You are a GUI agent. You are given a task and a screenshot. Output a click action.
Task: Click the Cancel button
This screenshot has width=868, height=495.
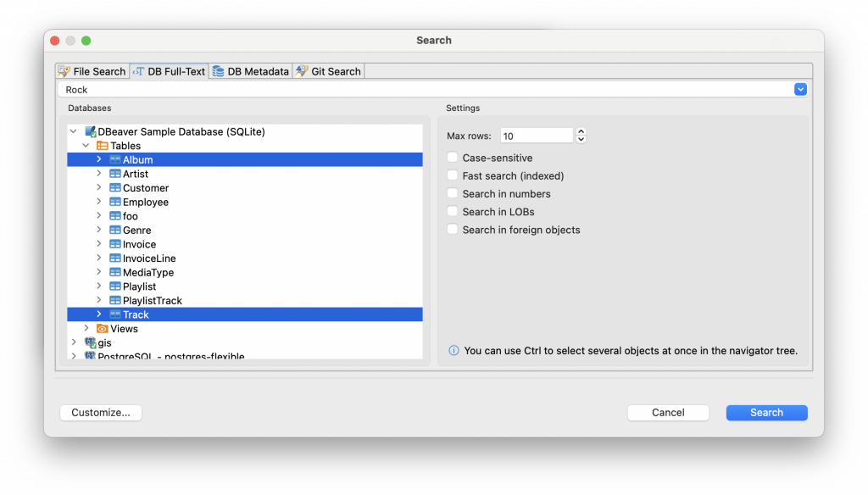click(668, 413)
